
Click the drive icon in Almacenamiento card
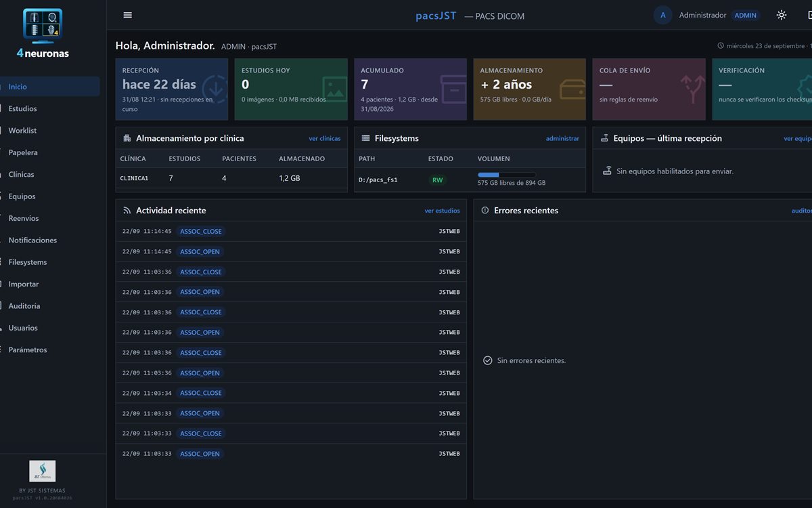pyautogui.click(x=572, y=88)
